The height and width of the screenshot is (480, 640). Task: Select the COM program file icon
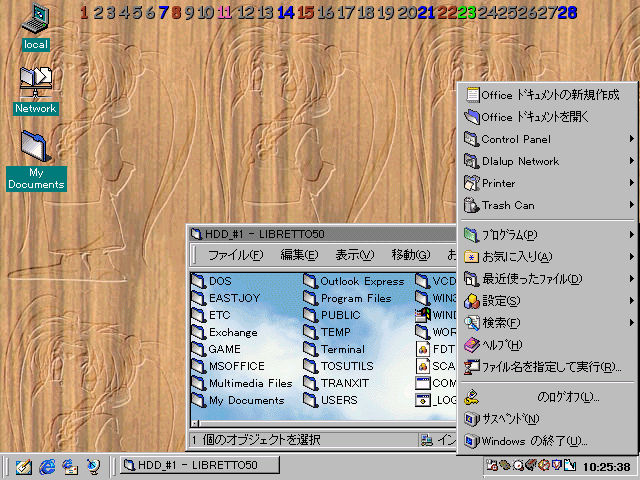(x=423, y=383)
